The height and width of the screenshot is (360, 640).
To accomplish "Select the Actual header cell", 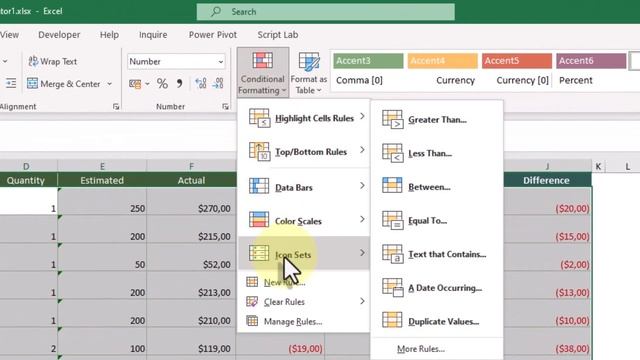I will [191, 180].
